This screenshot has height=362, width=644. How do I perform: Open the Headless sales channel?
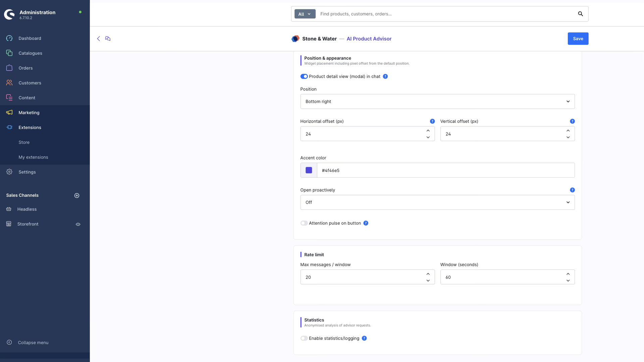pos(27,209)
